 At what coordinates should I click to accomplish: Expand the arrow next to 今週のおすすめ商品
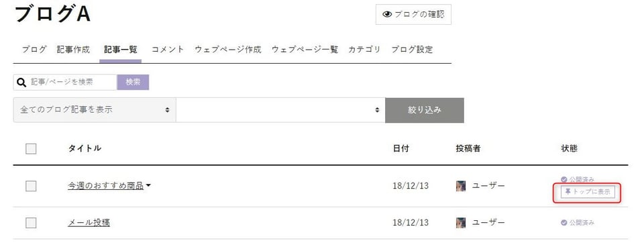coord(148,186)
